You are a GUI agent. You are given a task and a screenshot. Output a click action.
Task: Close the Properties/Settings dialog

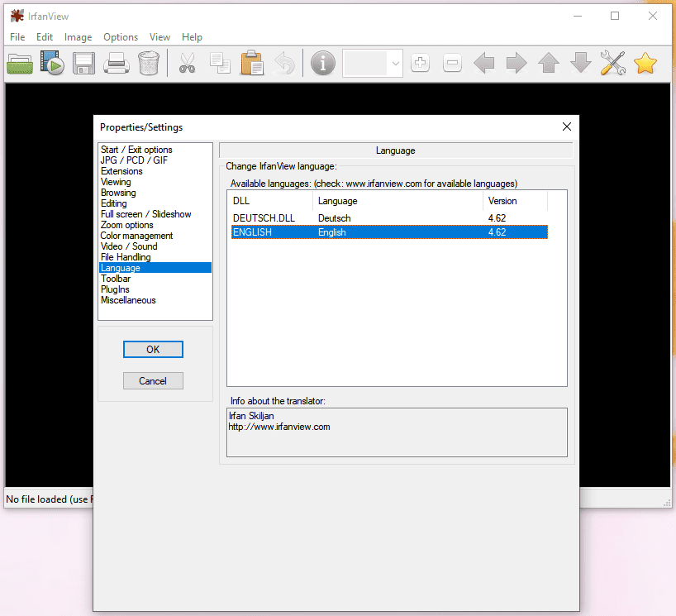(x=566, y=127)
